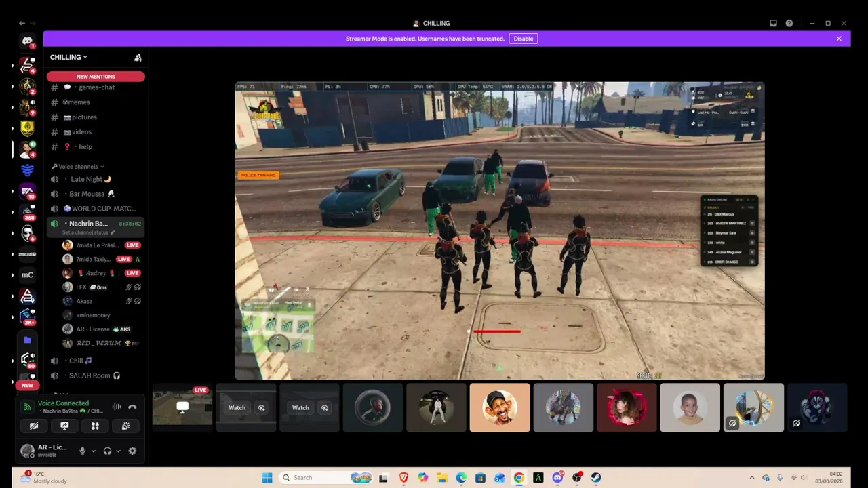The image size is (868, 488).
Task: Open the blue stacked-layers server icon
Action: 27,170
